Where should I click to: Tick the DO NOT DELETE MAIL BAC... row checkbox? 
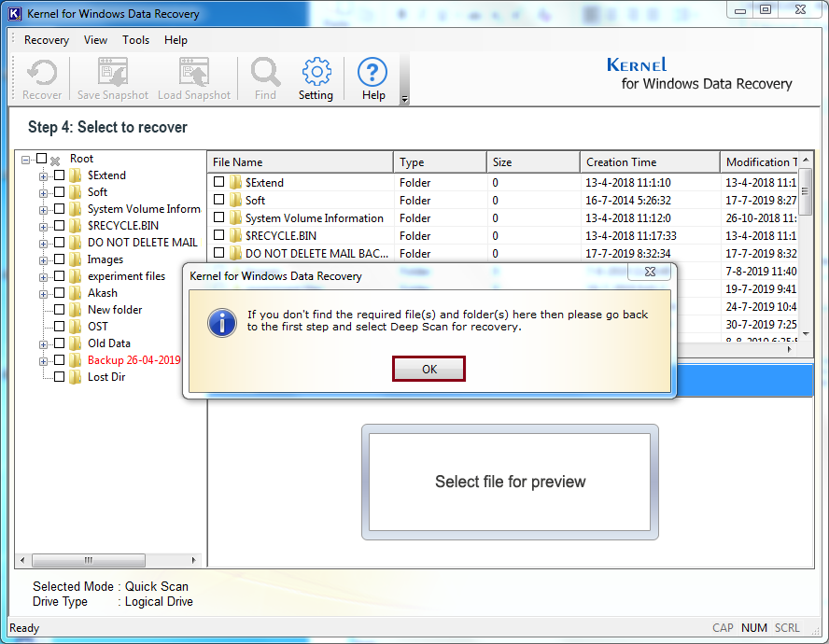click(218, 253)
